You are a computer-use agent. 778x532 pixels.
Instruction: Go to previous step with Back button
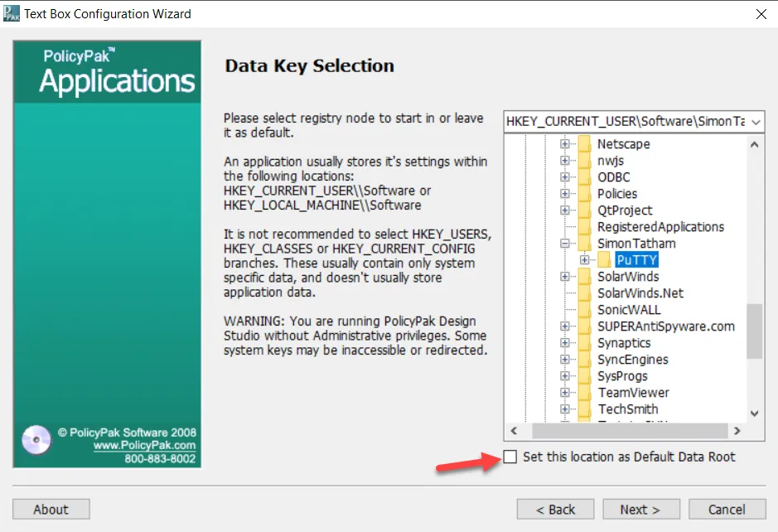[555, 509]
